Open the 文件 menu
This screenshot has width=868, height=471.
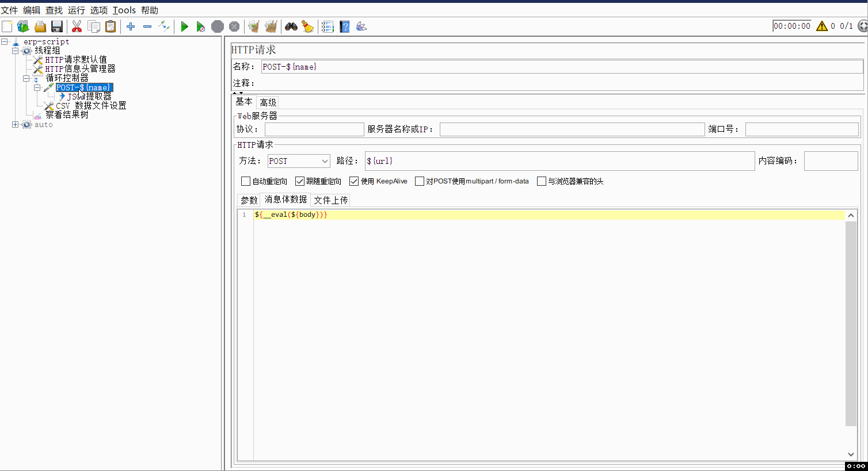[x=9, y=10]
